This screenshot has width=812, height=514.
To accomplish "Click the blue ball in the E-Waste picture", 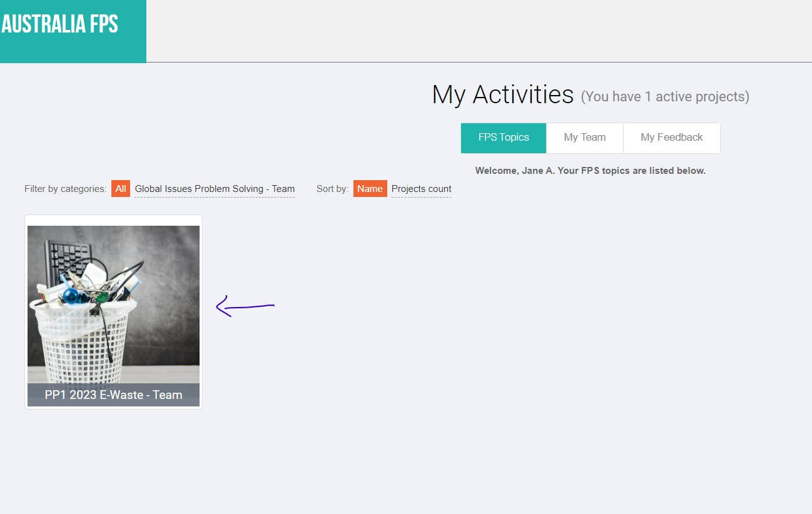I will coord(71,295).
